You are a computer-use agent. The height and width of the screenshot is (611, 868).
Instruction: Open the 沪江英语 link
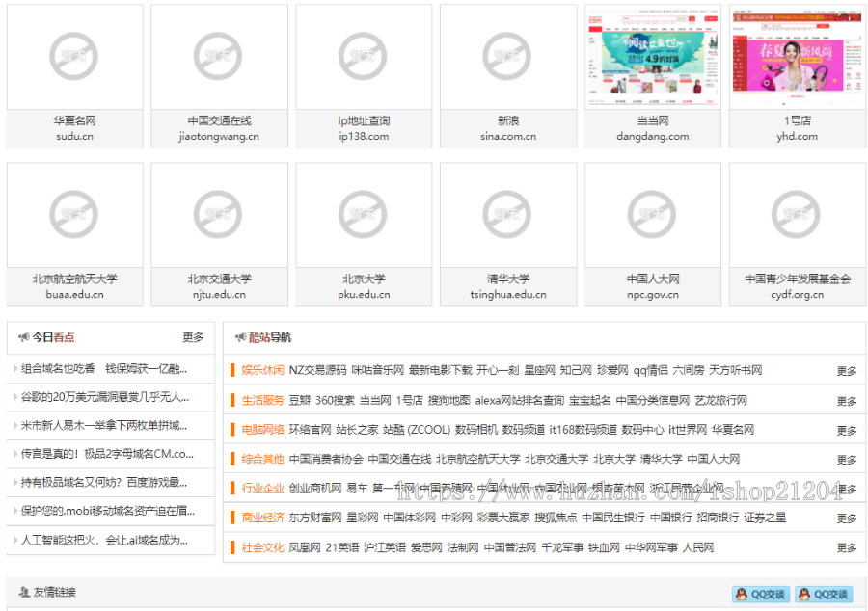[385, 547]
